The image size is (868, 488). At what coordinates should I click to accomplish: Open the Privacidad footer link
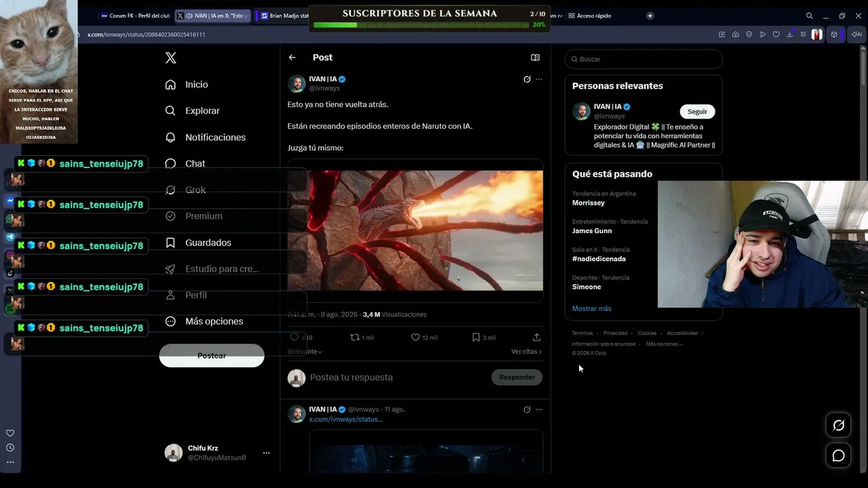616,333
